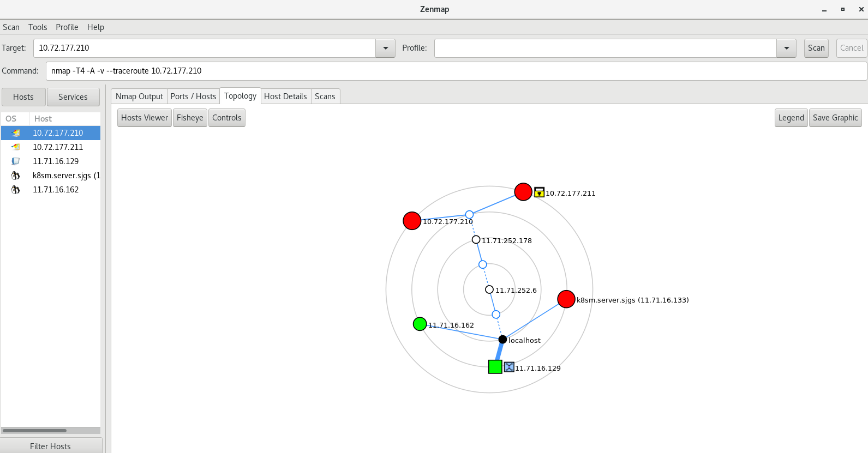The width and height of the screenshot is (868, 453).
Task: Open the Scan menu
Action: (11, 27)
